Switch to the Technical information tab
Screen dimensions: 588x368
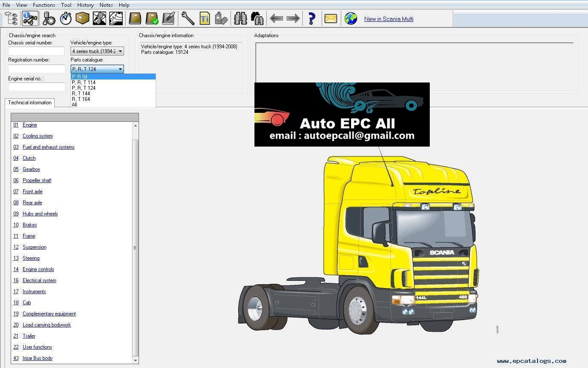[30, 103]
